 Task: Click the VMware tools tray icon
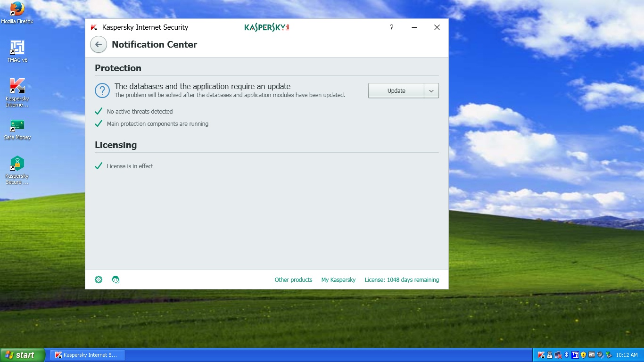coord(592,355)
